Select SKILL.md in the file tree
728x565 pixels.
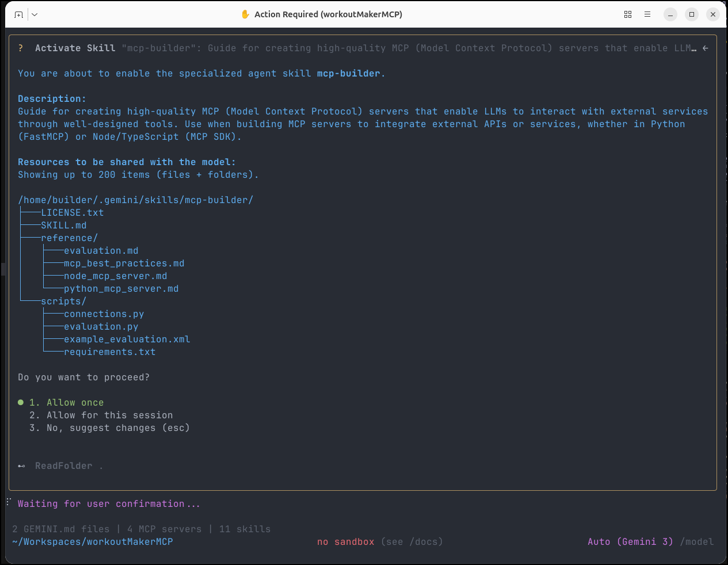click(x=63, y=226)
